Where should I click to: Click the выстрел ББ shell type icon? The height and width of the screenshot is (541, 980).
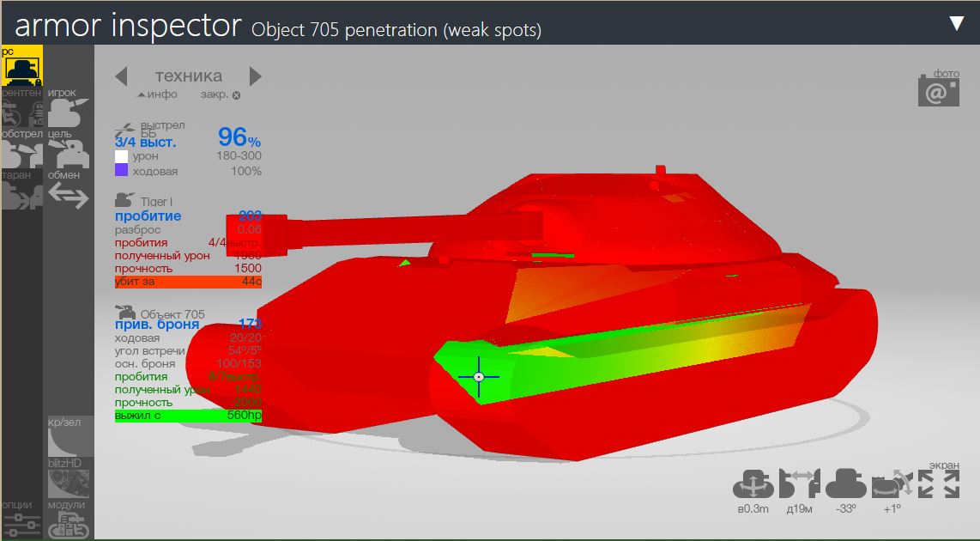[x=125, y=130]
